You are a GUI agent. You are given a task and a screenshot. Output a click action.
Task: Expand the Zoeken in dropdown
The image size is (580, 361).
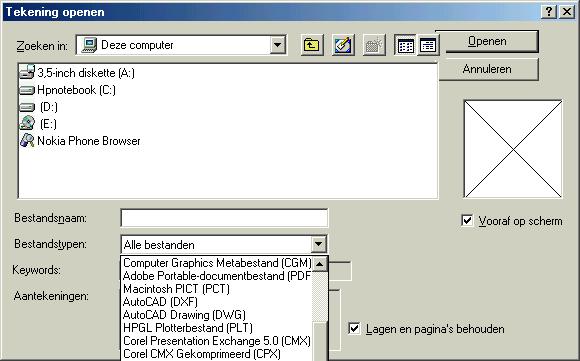[x=277, y=45]
